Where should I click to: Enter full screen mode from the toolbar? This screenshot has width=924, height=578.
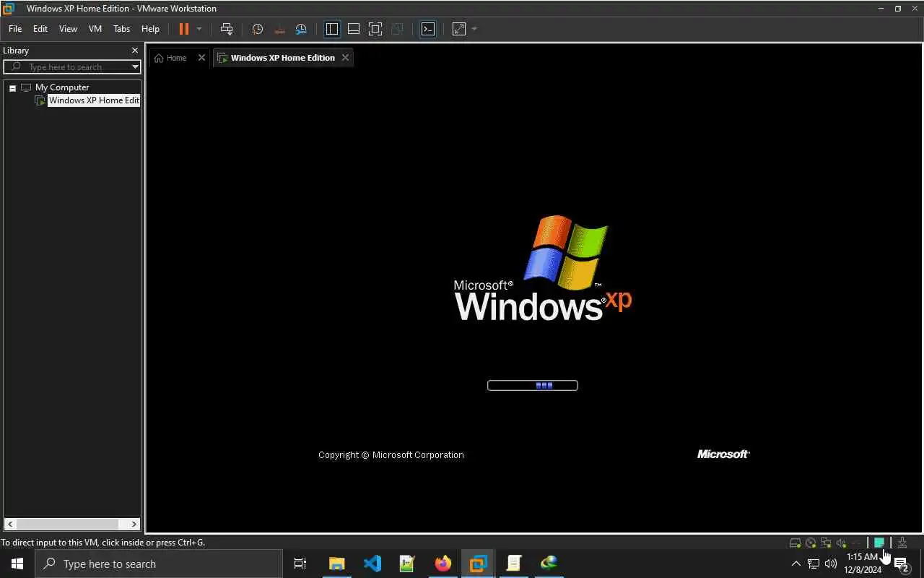pos(375,29)
